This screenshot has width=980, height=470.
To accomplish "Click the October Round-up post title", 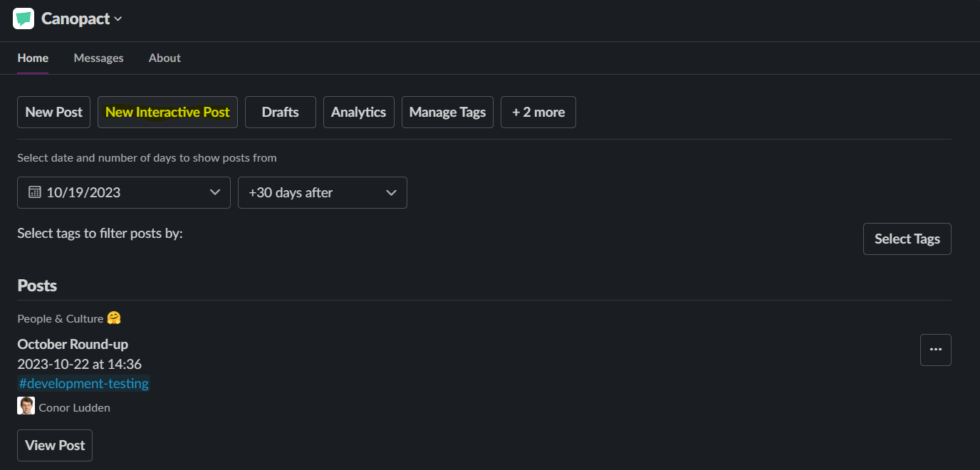I will coord(73,344).
